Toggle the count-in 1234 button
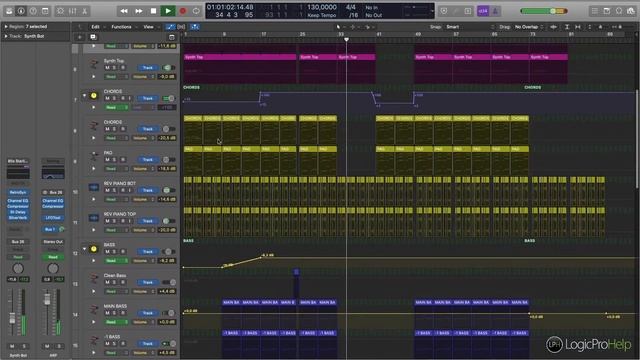The height and width of the screenshot is (360, 640). (x=483, y=11)
